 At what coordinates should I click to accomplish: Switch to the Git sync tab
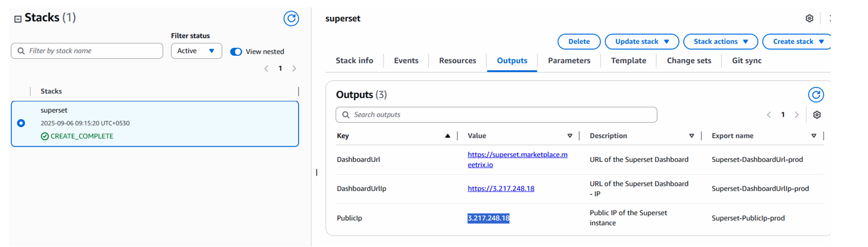tap(746, 61)
